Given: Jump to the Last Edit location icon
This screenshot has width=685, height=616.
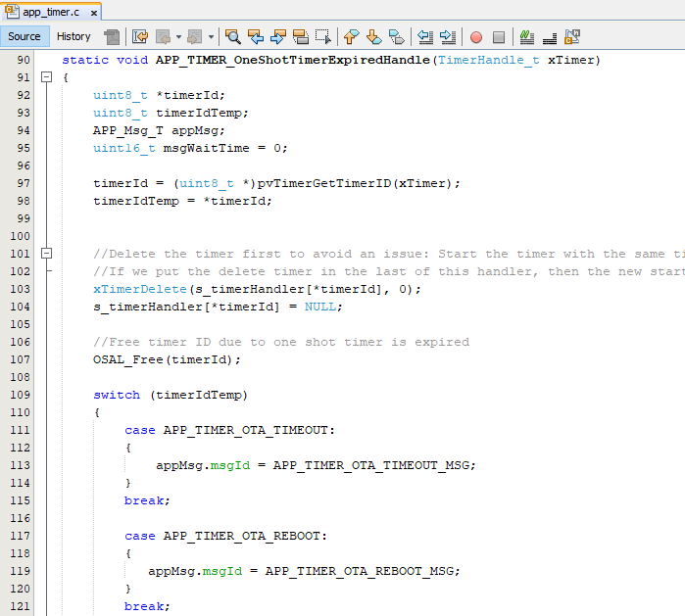Looking at the screenshot, I should click(140, 37).
